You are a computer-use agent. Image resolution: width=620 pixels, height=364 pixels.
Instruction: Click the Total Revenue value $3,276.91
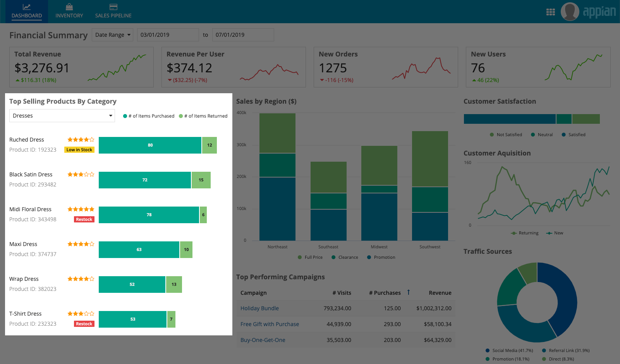[42, 68]
